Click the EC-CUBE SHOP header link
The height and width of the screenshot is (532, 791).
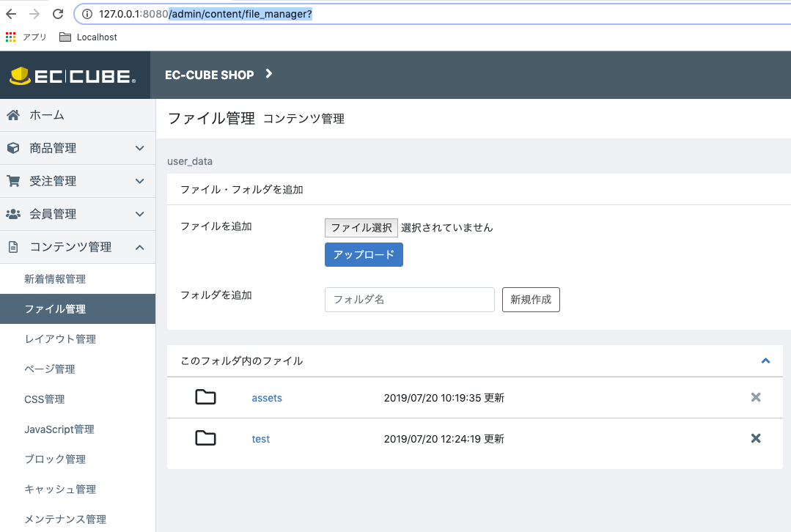coord(210,75)
